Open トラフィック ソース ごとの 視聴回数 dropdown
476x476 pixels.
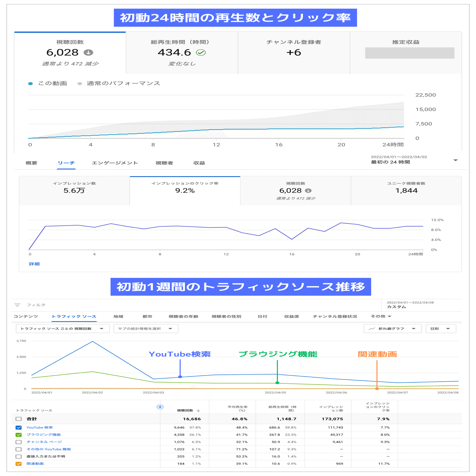pos(62,329)
